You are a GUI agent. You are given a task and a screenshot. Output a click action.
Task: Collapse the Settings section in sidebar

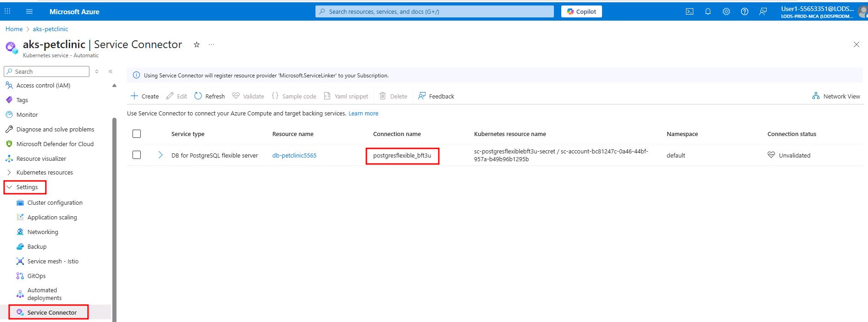click(27, 187)
